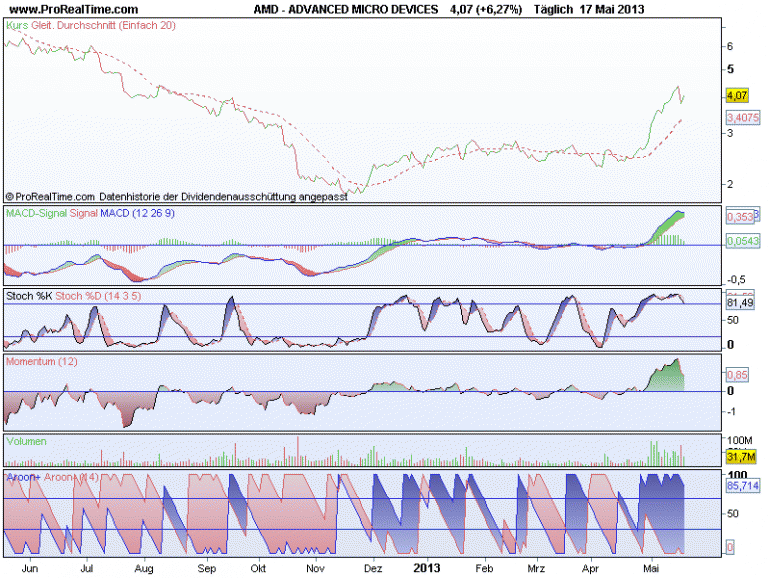Image resolution: width=770 pixels, height=578 pixels.
Task: Click the 0,85 momentum value tag
Action: coord(737,375)
